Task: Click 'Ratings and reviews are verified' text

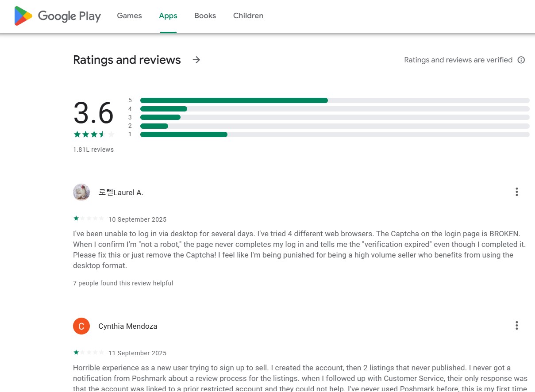Action: tap(458, 60)
